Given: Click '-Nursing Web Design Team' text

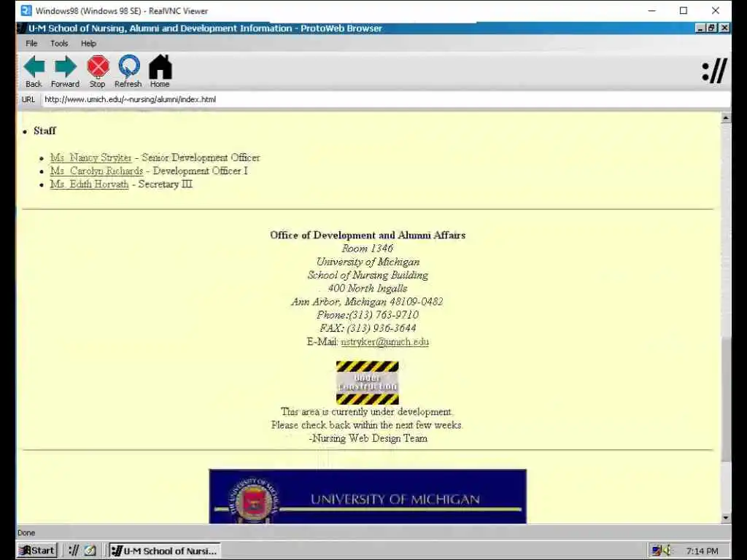Looking at the screenshot, I should [368, 438].
